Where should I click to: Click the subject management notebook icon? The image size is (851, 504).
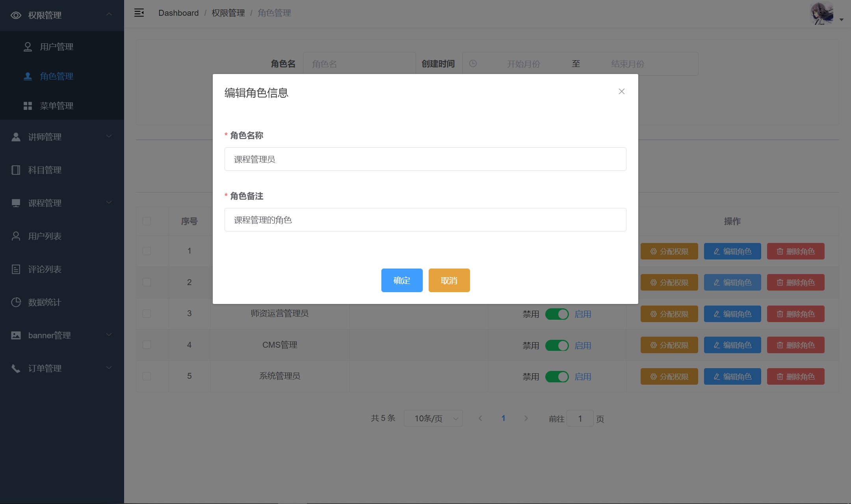pos(16,170)
